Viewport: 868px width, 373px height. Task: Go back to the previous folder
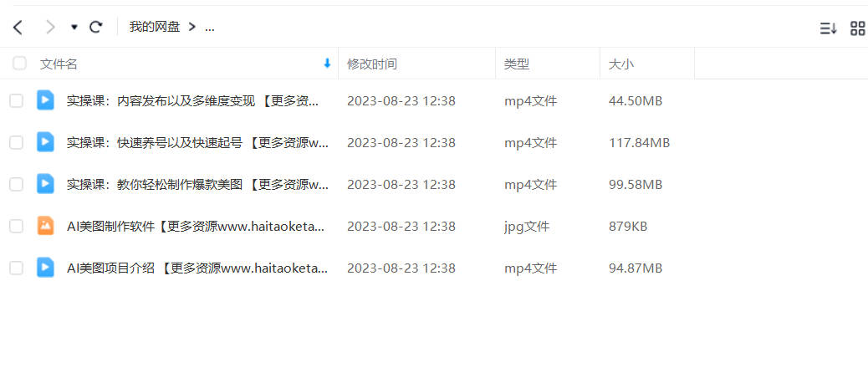click(18, 27)
